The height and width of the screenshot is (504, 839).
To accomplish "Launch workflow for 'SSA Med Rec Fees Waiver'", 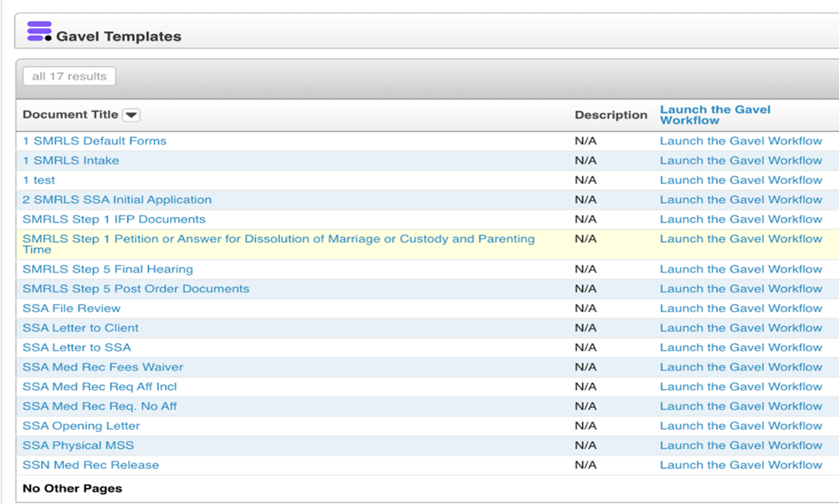I will click(741, 367).
